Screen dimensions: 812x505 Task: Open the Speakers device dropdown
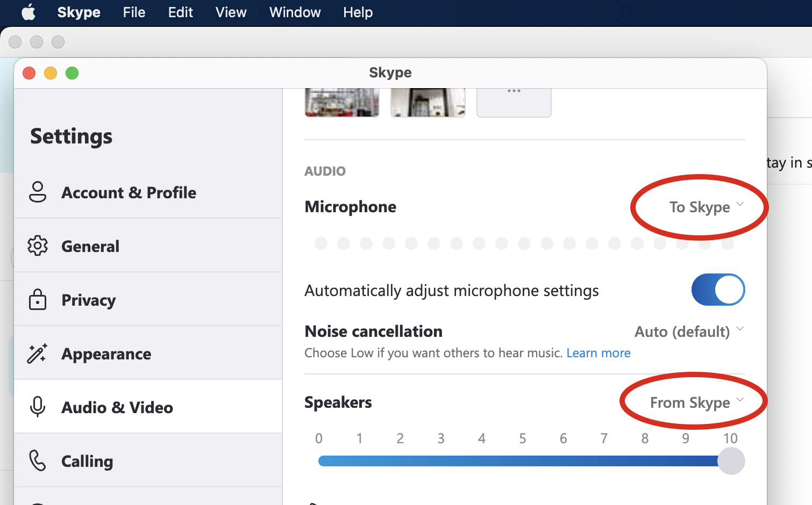[x=696, y=403]
